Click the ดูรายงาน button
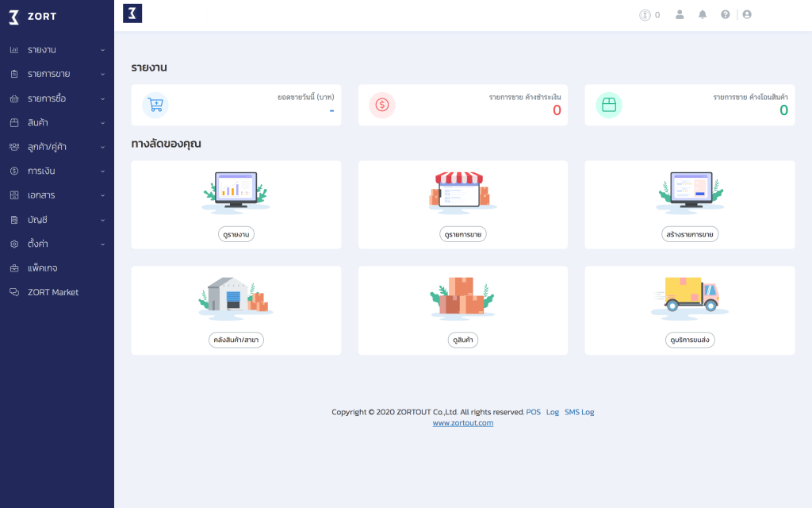This screenshot has height=508, width=812. [x=236, y=234]
